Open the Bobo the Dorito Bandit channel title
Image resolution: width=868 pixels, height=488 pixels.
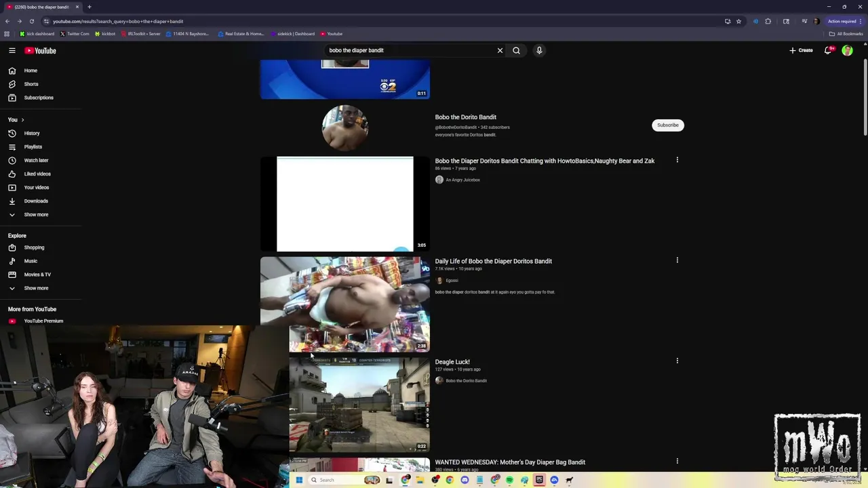[x=466, y=117]
